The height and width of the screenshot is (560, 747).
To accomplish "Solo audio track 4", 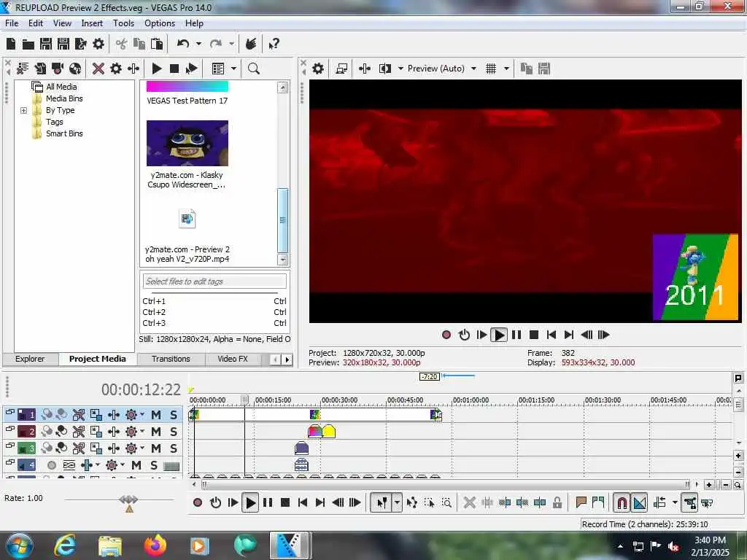I will pos(154,465).
